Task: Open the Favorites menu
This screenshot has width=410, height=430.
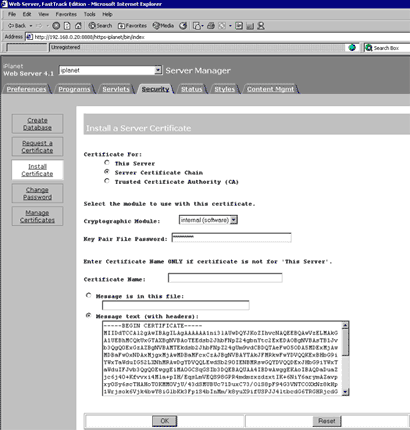Action: coord(66,14)
